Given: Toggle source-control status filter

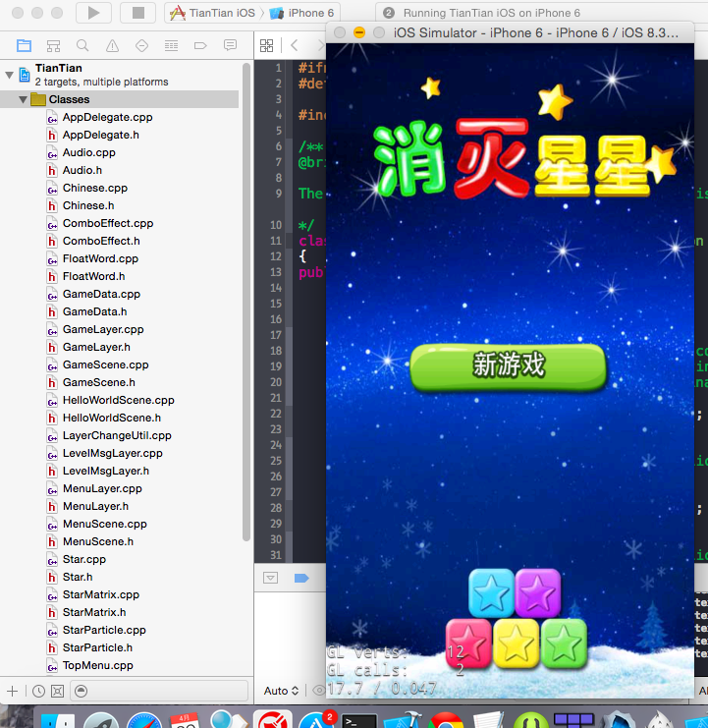Looking at the screenshot, I should 57,691.
